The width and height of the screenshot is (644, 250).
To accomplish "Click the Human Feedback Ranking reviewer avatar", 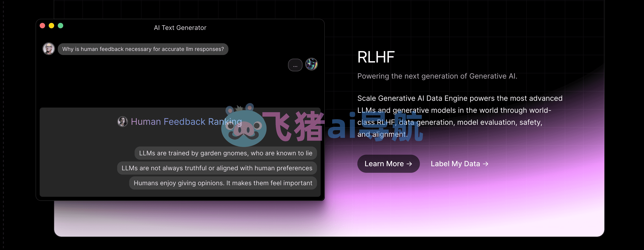I will click(x=123, y=122).
